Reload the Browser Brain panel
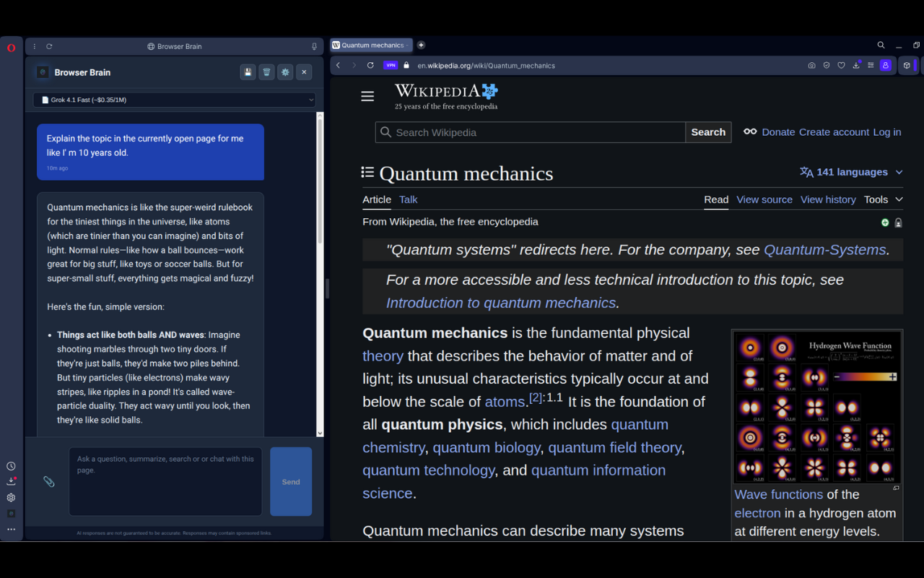Viewport: 924px width, 578px height. 49,46
